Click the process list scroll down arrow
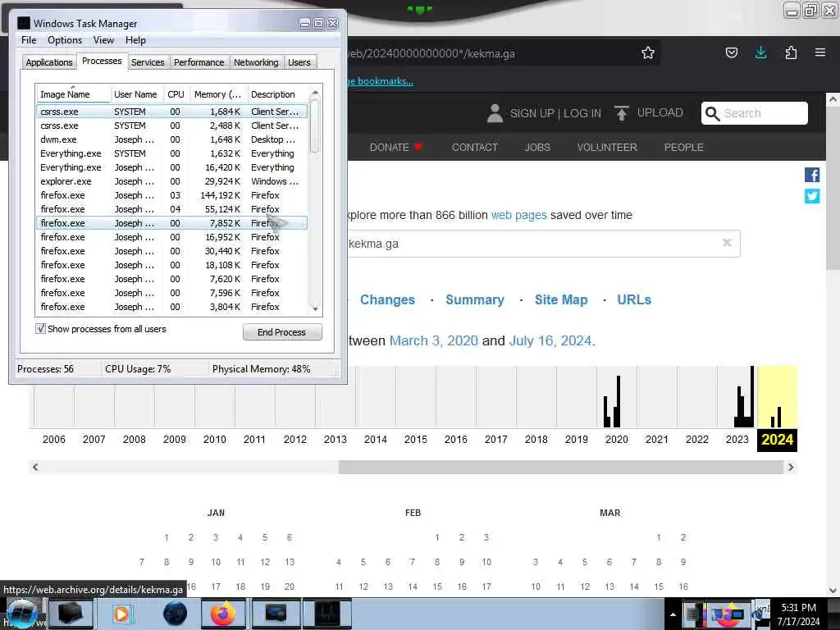 (315, 308)
